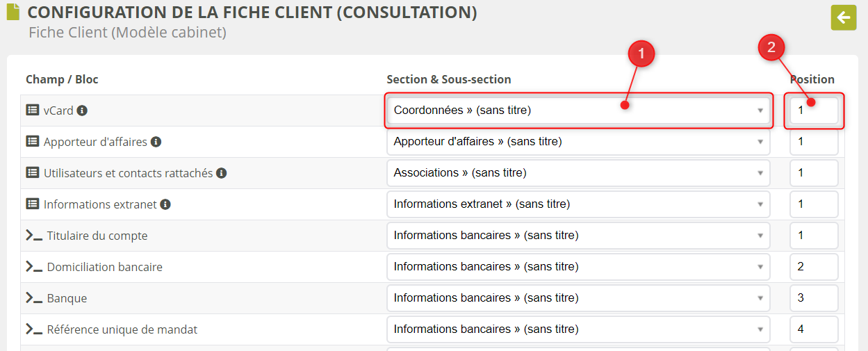Image resolution: width=868 pixels, height=351 pixels.
Task: Open section dropdown for Apporteur d'affaires row
Action: pos(578,142)
